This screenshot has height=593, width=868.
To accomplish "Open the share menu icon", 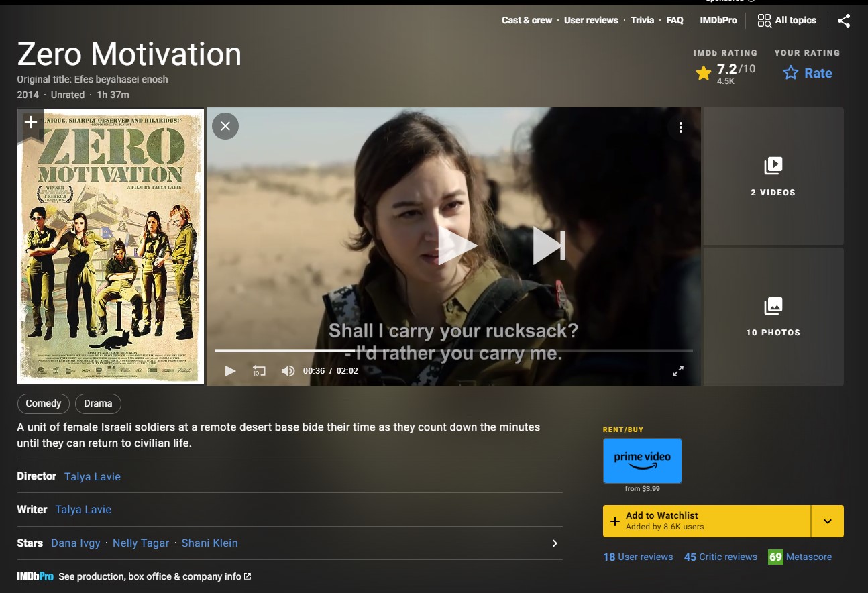I will point(844,21).
